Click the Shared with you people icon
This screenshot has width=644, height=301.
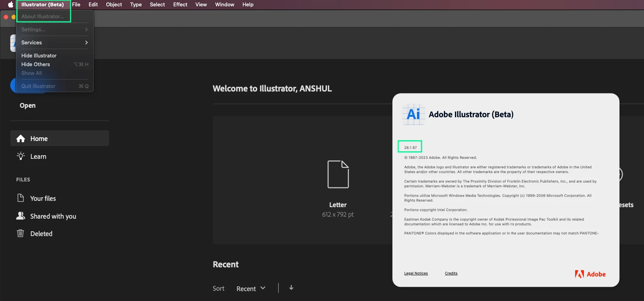[x=21, y=216]
